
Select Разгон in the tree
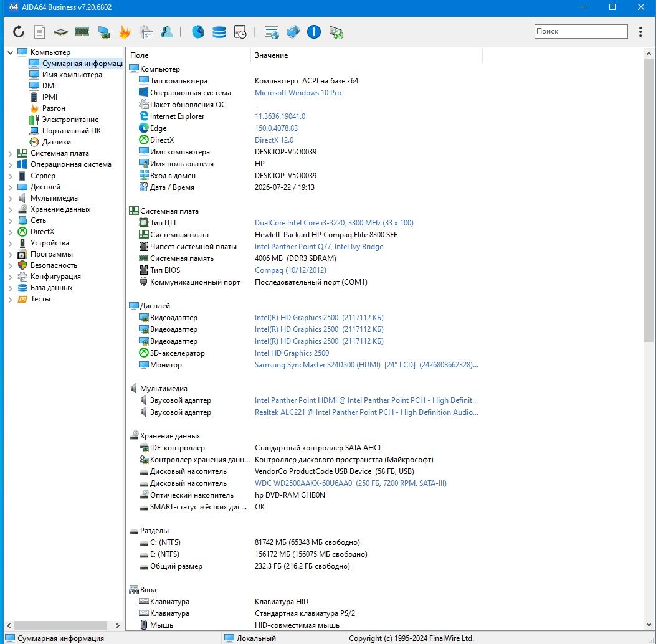tap(54, 108)
